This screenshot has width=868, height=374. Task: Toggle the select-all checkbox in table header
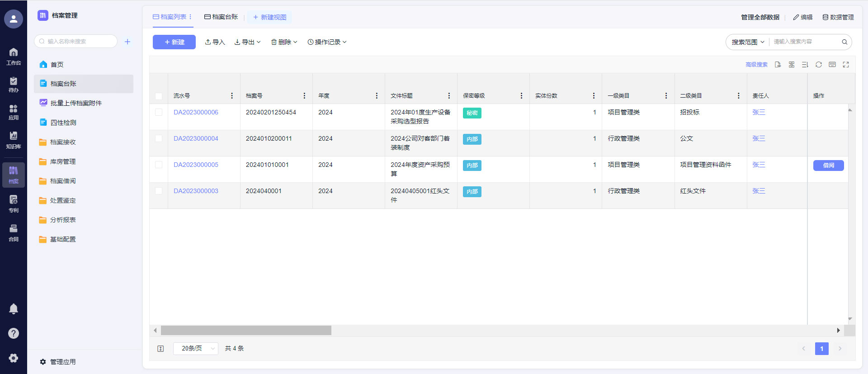(159, 96)
